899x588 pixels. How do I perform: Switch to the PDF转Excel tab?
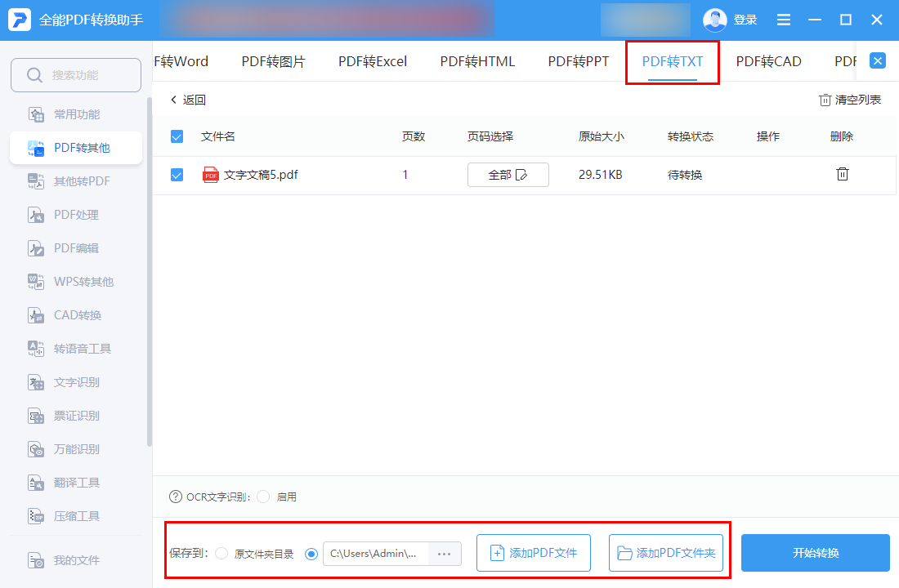[x=372, y=60]
